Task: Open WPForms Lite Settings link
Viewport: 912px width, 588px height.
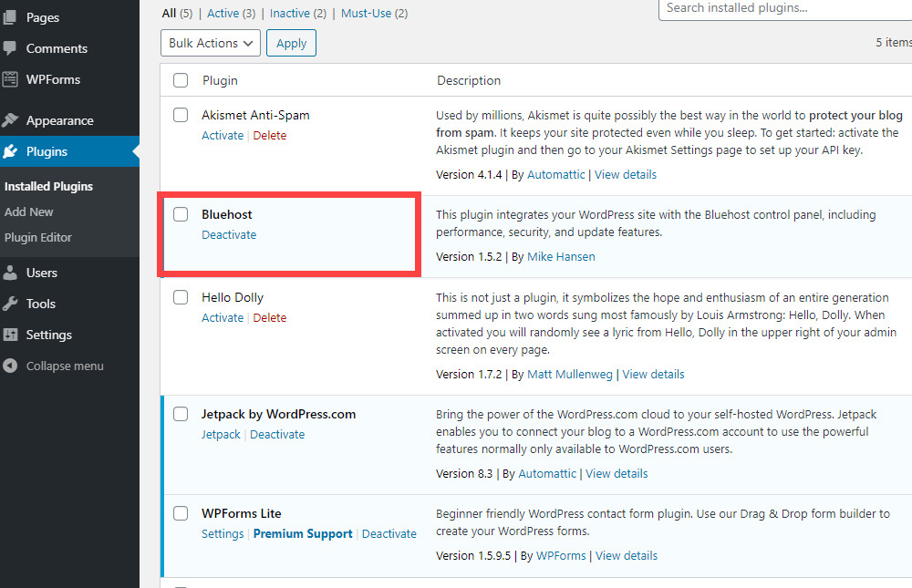Action: pyautogui.click(x=223, y=534)
